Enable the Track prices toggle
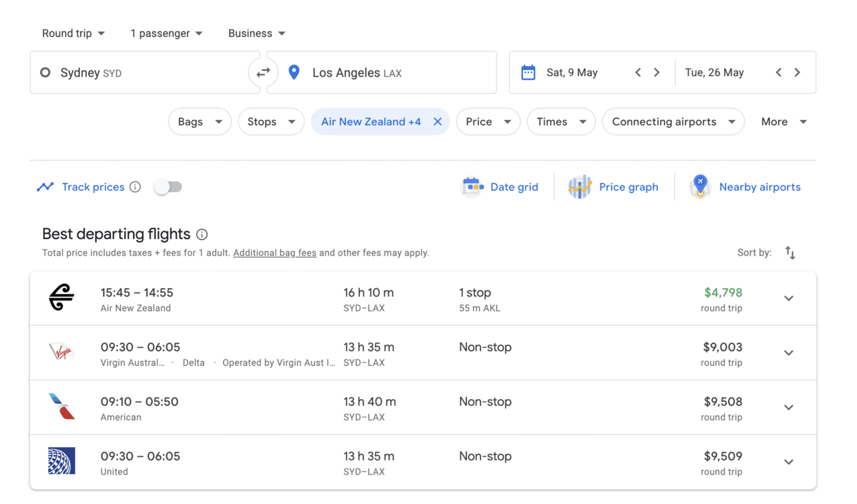This screenshot has width=857, height=504. 168,187
